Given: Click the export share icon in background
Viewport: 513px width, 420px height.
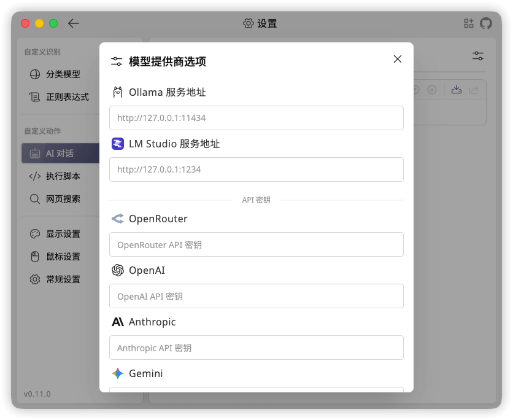Looking at the screenshot, I should click(474, 90).
